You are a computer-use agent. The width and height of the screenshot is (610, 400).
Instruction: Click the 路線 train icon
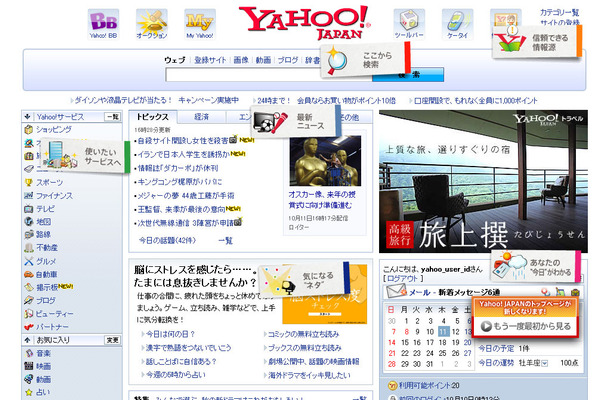[x=28, y=234]
